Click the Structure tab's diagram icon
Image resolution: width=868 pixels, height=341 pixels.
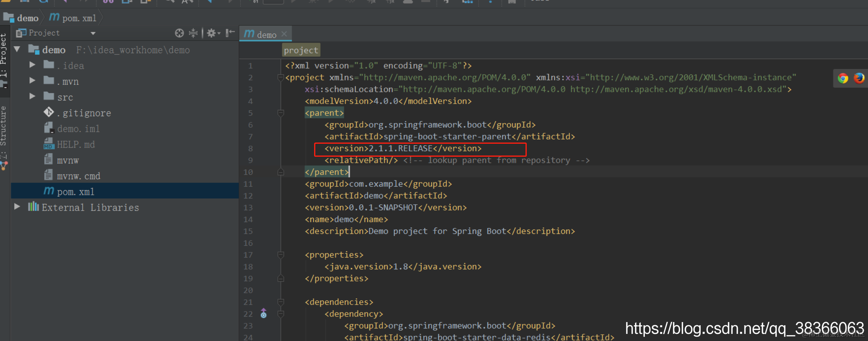pyautogui.click(x=4, y=166)
